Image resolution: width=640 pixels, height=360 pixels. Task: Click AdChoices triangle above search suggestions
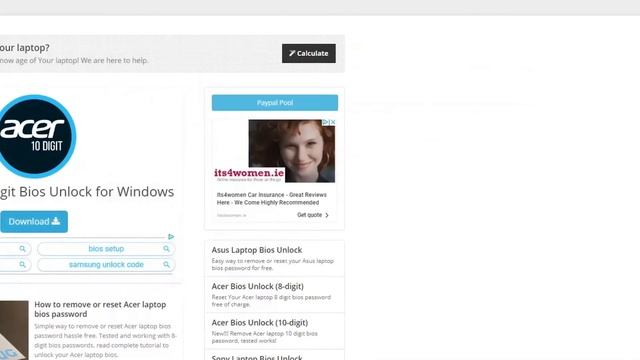tap(171, 236)
